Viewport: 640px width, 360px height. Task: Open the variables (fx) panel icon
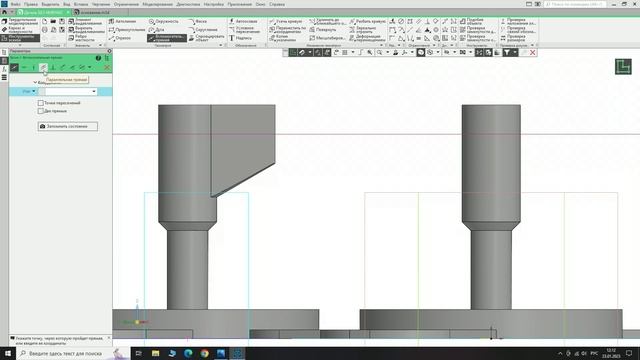pyautogui.click(x=4, y=69)
